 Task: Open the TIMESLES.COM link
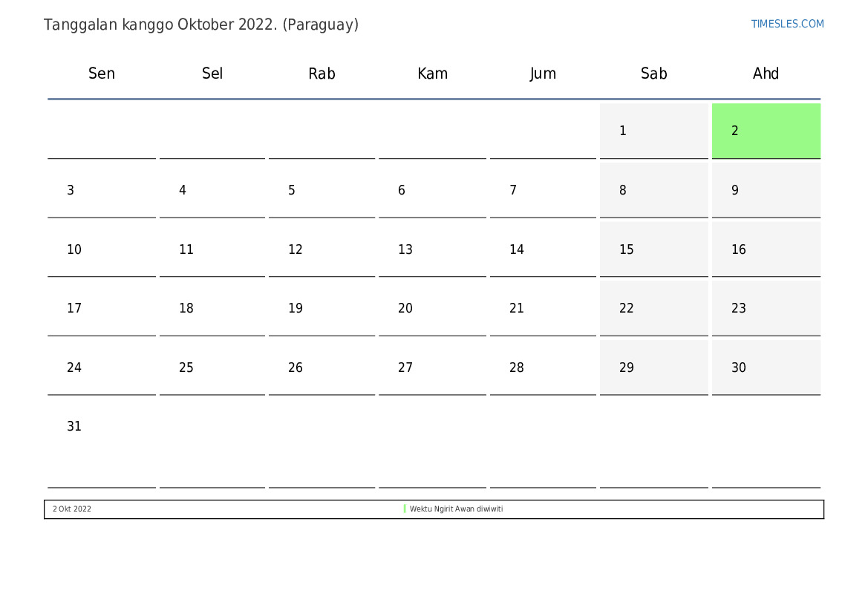(787, 24)
